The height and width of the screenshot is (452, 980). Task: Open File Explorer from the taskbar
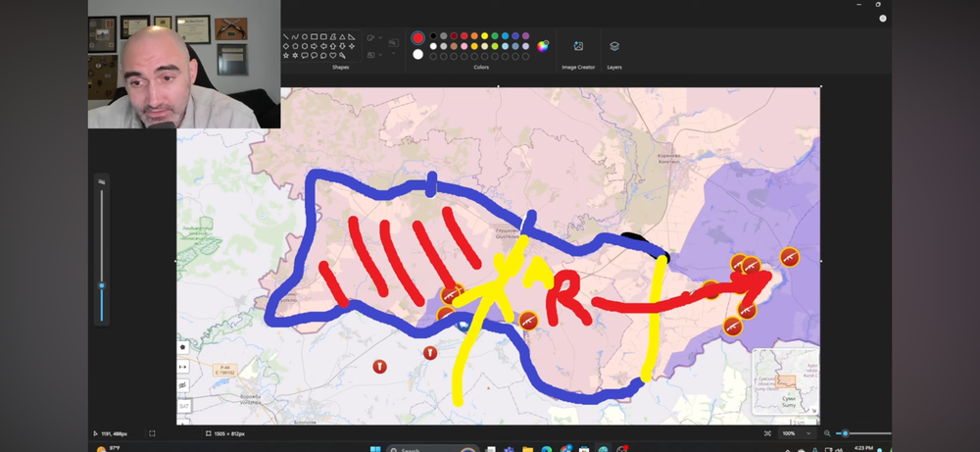(x=528, y=450)
